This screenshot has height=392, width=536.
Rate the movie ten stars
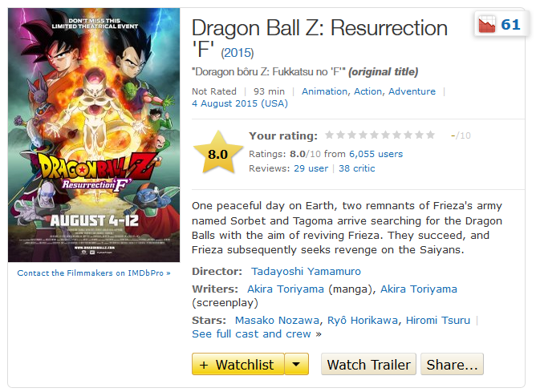430,135
